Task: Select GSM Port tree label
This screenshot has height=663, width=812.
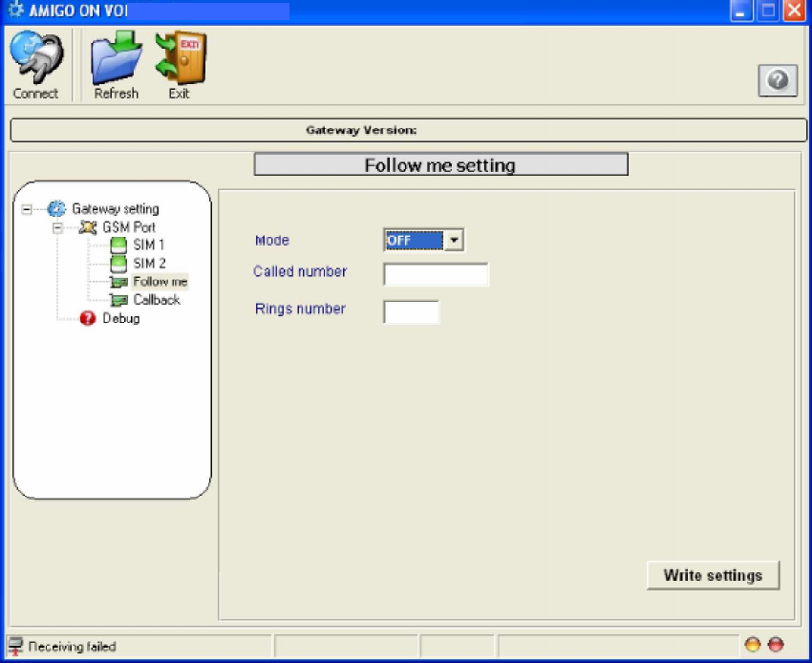Action: [129, 226]
